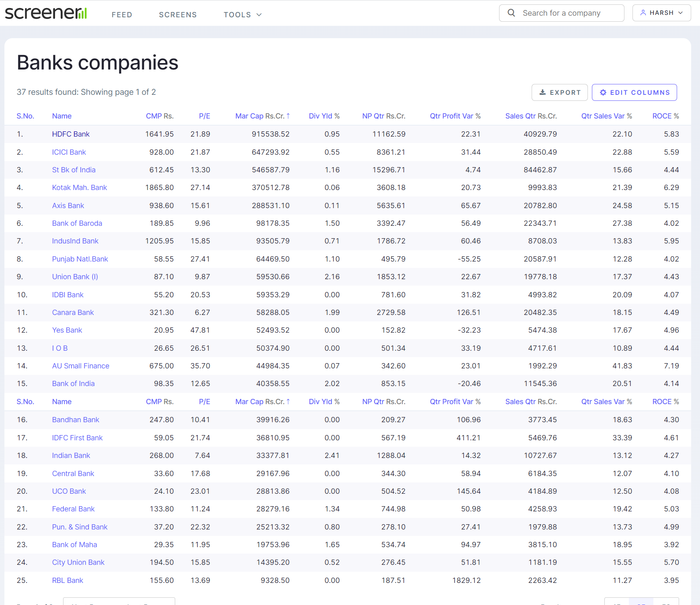Image resolution: width=700 pixels, height=605 pixels.
Task: Open UCO Bank link
Action: click(69, 491)
